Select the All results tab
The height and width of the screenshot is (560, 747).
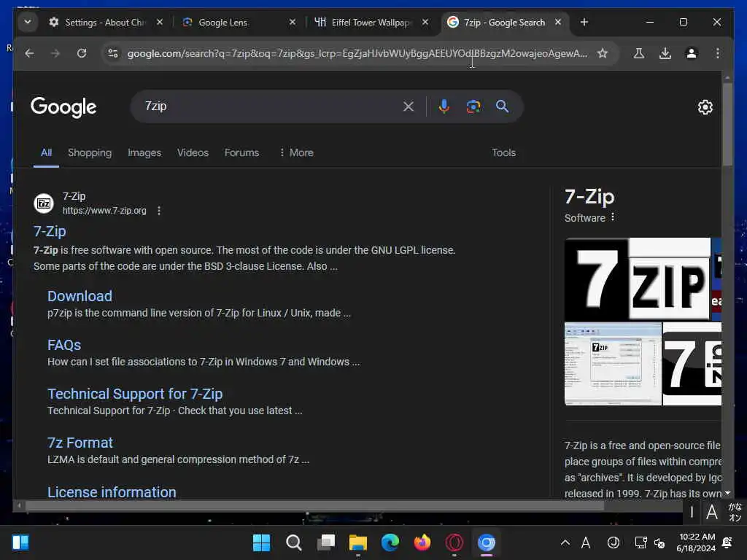pos(46,153)
